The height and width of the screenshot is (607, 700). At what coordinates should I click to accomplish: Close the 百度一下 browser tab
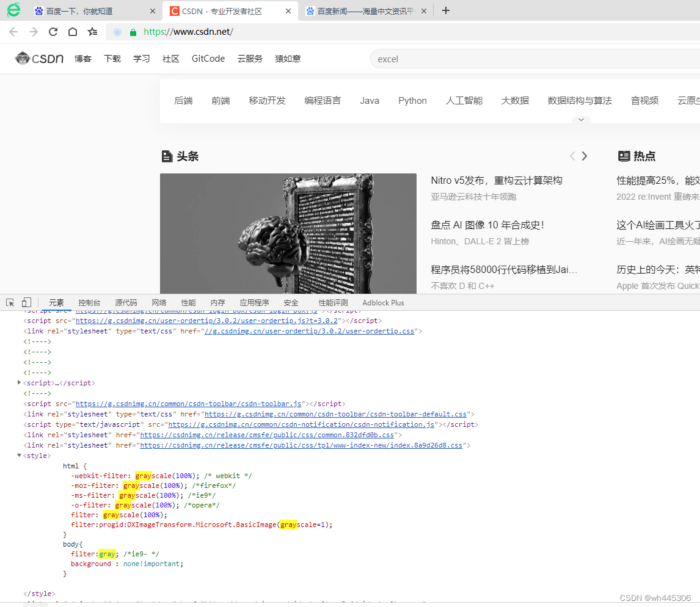pyautogui.click(x=153, y=11)
